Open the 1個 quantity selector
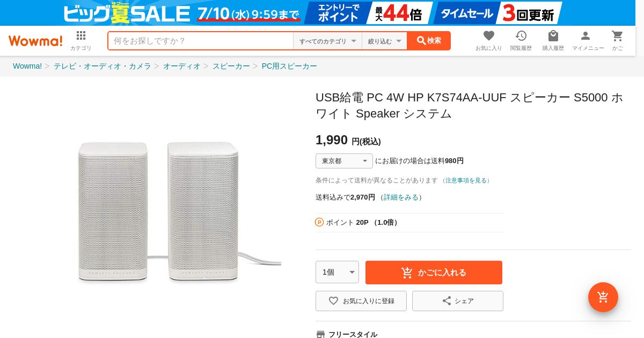Screen dimensions: 644x338 coord(337,272)
